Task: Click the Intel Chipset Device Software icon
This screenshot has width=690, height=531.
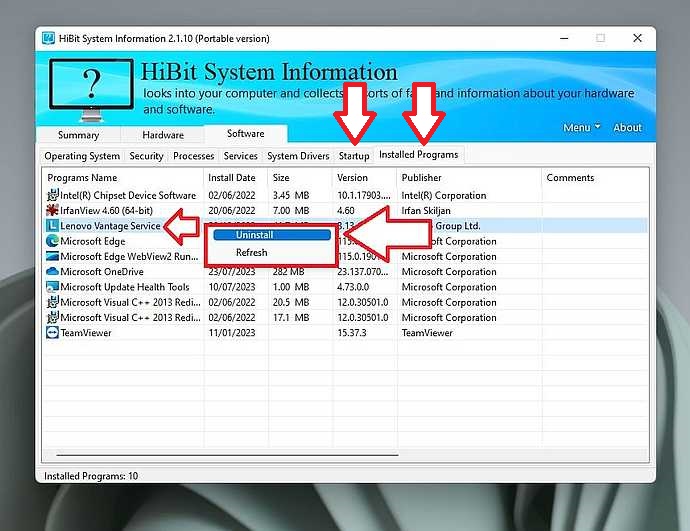Action: coord(52,195)
